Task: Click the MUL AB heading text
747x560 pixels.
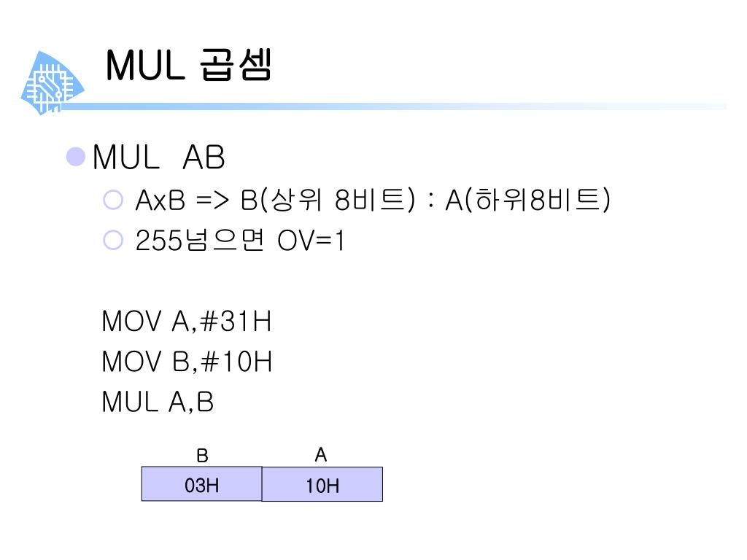Action: pyautogui.click(x=158, y=157)
